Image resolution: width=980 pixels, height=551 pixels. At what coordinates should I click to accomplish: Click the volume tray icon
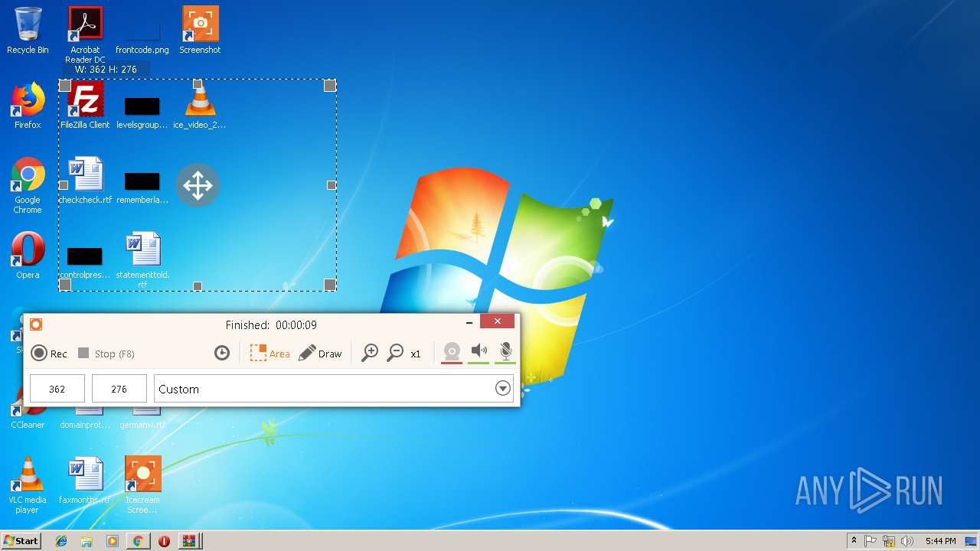tap(907, 541)
